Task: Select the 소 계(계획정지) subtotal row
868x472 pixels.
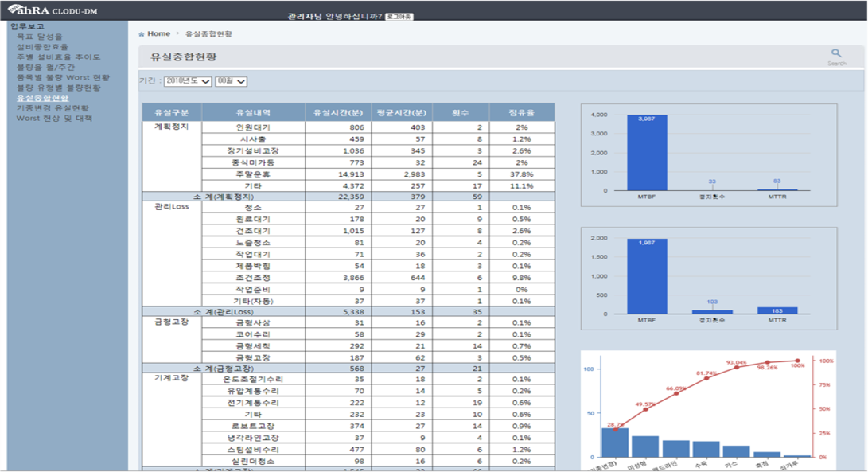Action: [x=348, y=197]
